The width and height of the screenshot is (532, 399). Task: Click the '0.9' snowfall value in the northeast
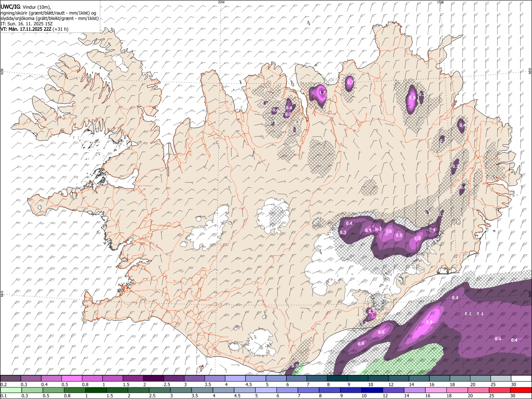tap(412, 98)
